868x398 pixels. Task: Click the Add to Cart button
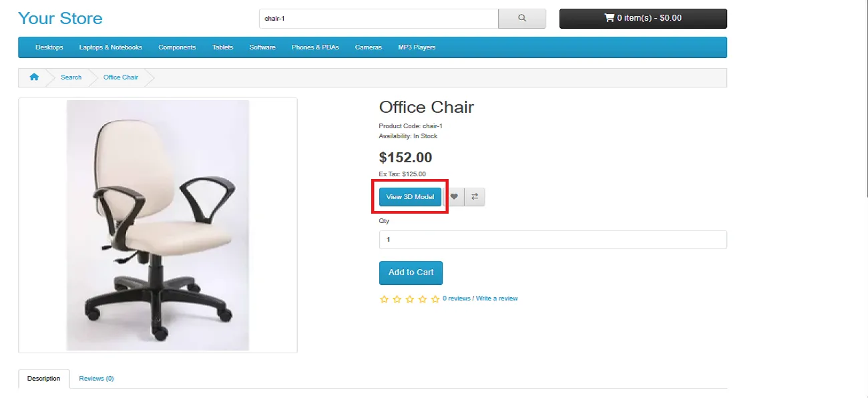(x=411, y=272)
